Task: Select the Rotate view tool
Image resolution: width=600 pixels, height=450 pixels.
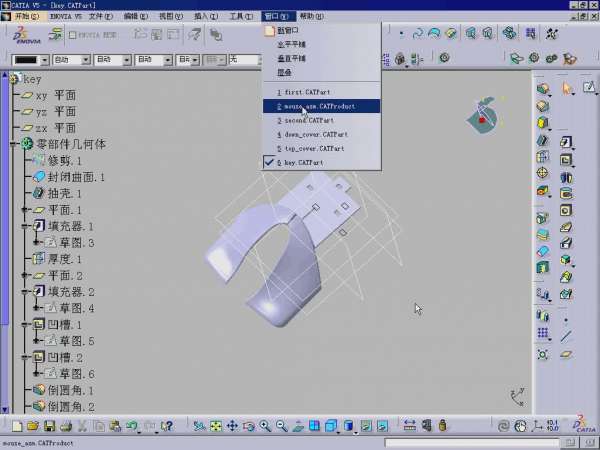Action: tap(249, 426)
